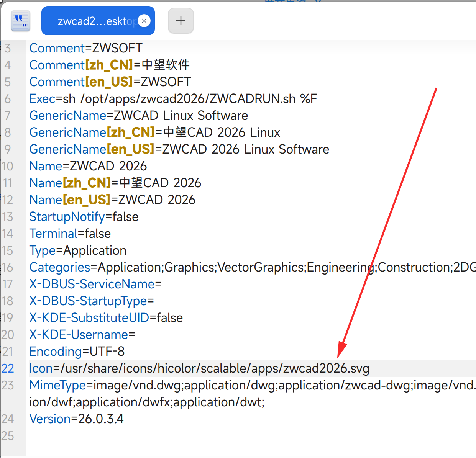Click the line 3 text "Comment=ZWSOFT"

coord(86,48)
